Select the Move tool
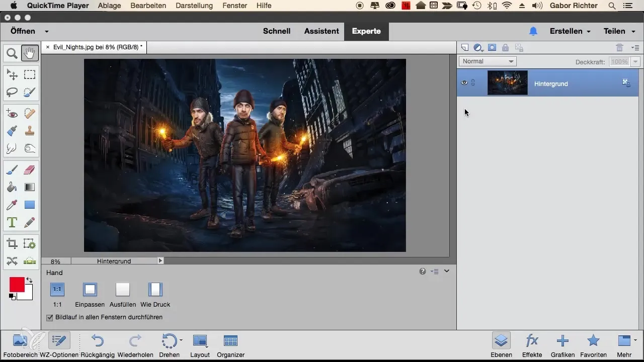This screenshot has width=644, height=362. point(12,75)
